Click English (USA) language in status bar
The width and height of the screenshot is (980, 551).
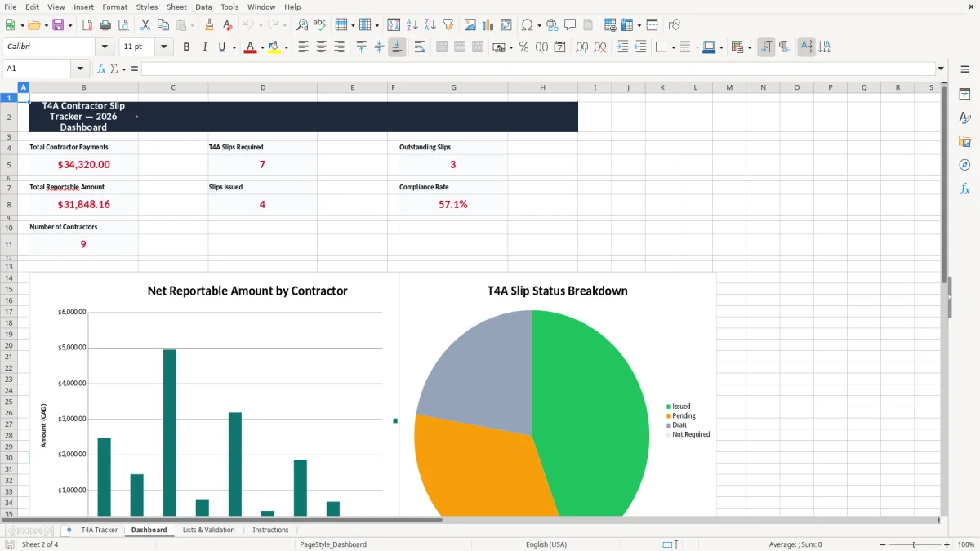tap(546, 544)
